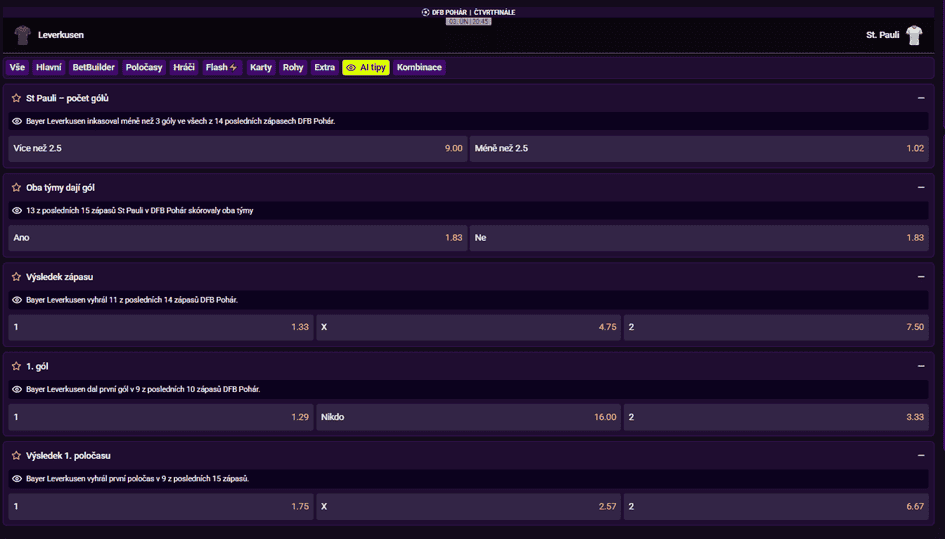
Task: Mark 1. gól market as favorite
Action: coord(16,366)
